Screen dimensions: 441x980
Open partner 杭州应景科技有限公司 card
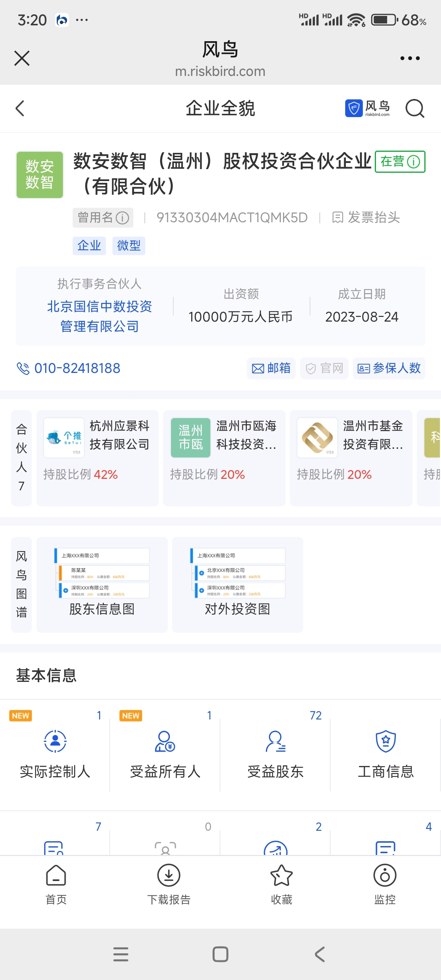(97, 458)
